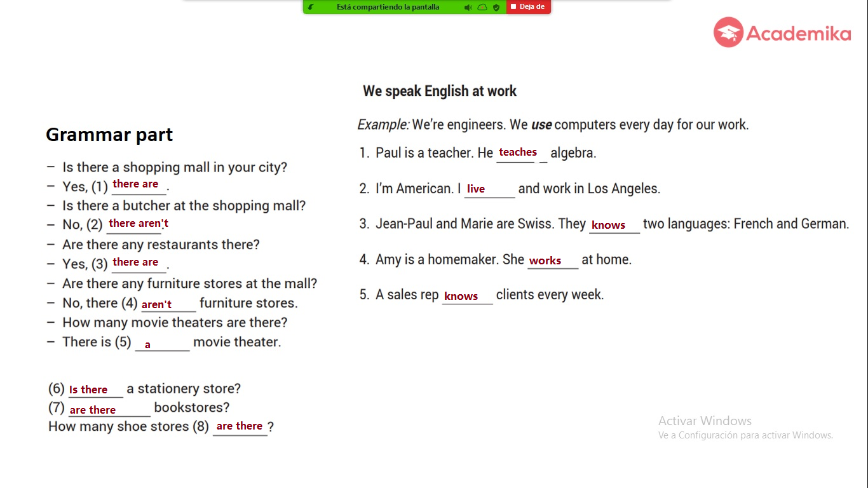Click the blank (1) answer 'there are'

coord(135,184)
